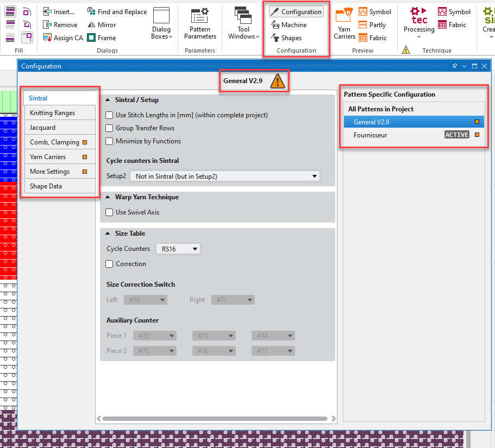This screenshot has height=448, width=495.
Task: Click the Assign CA icon
Action: (47, 38)
